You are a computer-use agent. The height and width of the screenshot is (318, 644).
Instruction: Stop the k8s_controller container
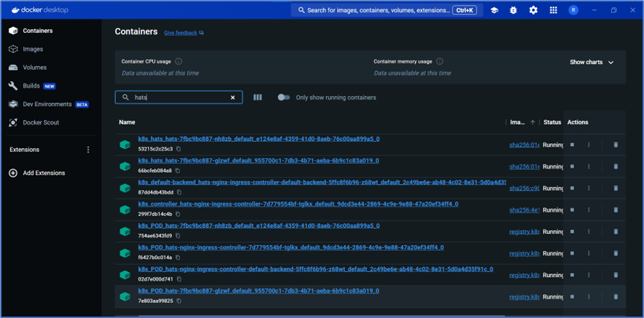pos(572,209)
